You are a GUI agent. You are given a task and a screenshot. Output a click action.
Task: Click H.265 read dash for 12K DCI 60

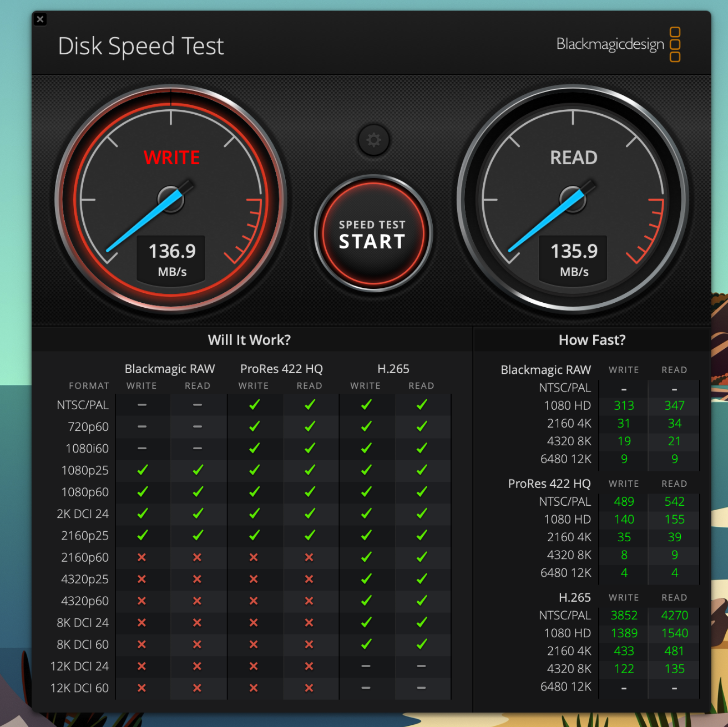click(421, 688)
